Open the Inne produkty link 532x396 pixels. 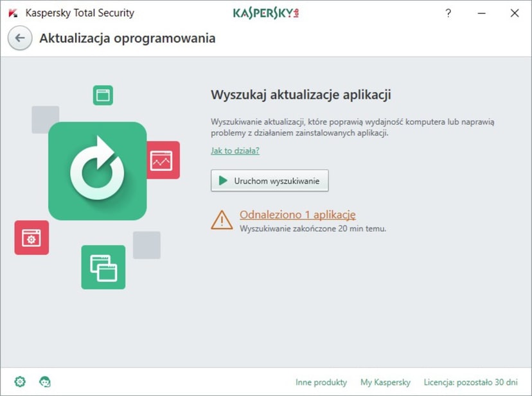click(x=321, y=382)
